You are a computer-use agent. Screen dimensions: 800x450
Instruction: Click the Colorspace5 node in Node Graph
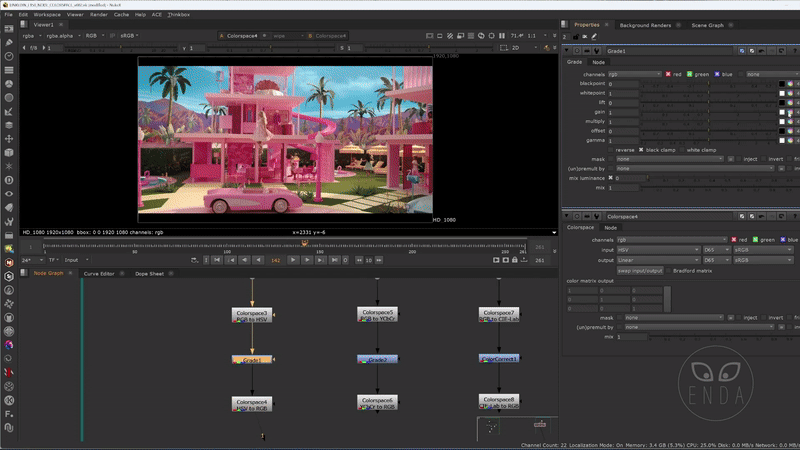click(x=377, y=314)
